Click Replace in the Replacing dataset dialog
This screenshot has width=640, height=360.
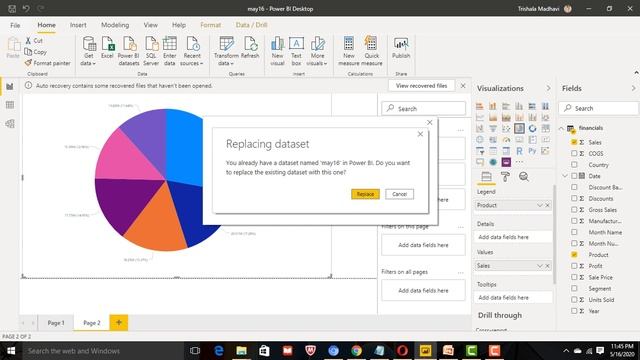pos(365,194)
